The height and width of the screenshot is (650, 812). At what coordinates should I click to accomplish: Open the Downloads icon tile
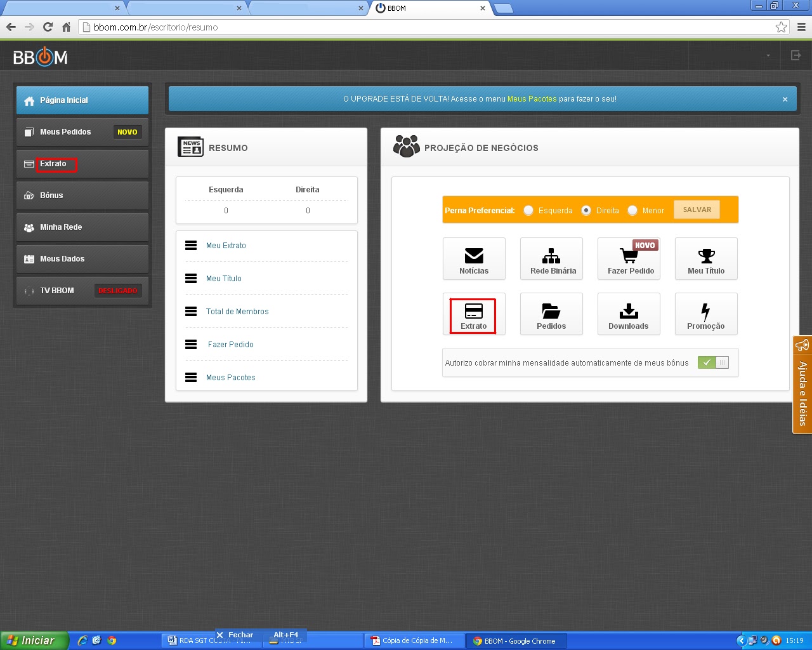pyautogui.click(x=629, y=314)
